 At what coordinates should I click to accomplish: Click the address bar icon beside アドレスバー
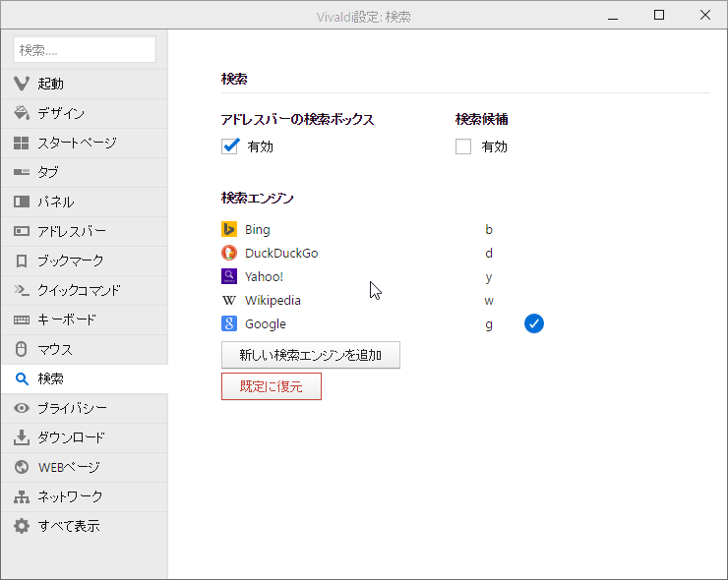click(22, 231)
